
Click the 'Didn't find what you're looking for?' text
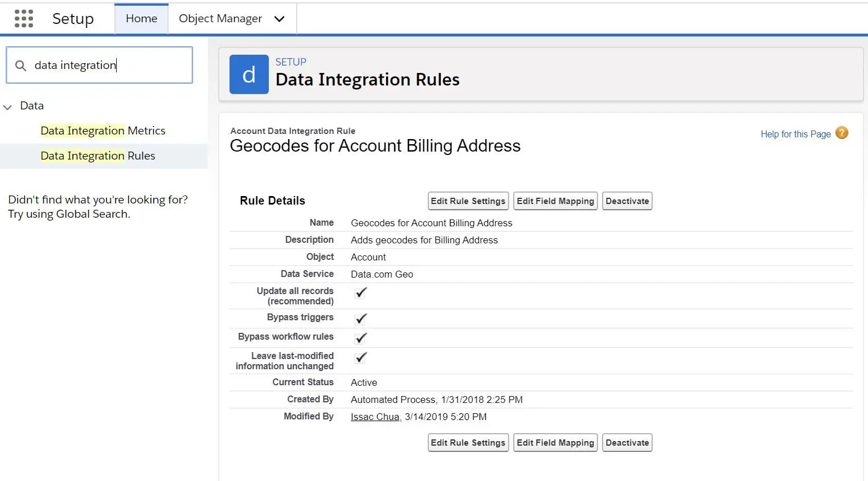(x=98, y=200)
